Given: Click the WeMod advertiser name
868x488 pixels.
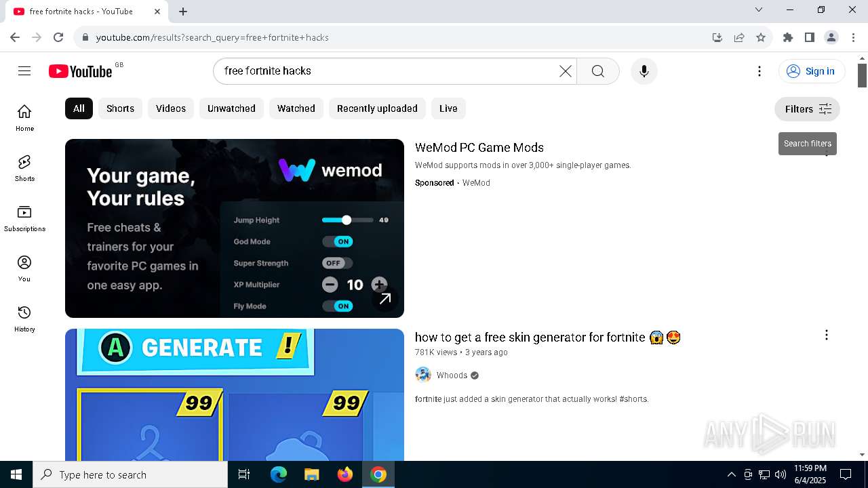Looking at the screenshot, I should pos(476,183).
